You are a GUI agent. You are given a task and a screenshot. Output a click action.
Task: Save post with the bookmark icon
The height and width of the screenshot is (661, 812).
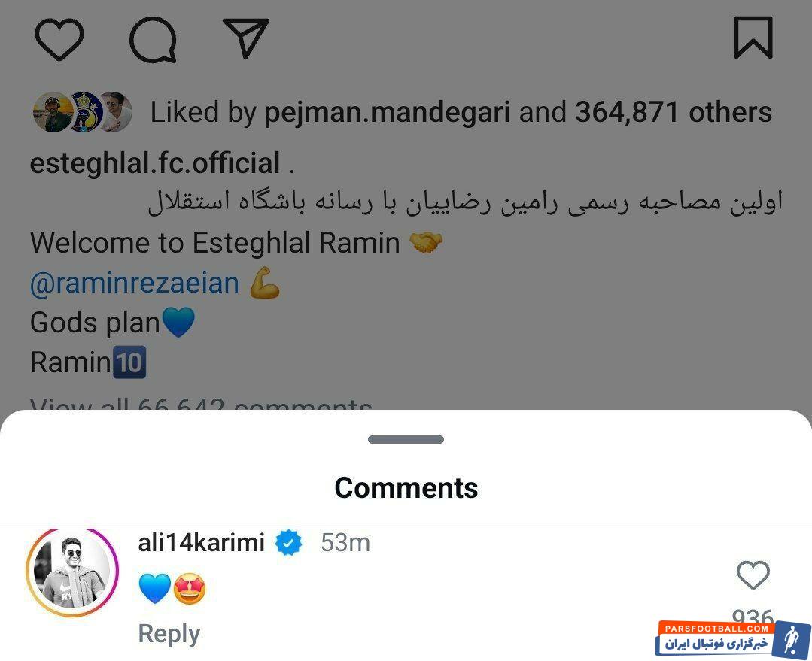point(753,38)
